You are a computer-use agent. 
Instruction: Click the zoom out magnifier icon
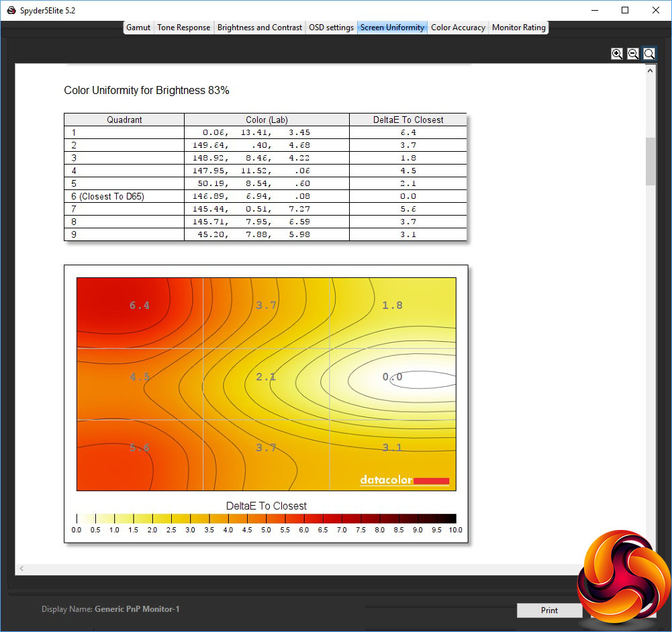(633, 54)
